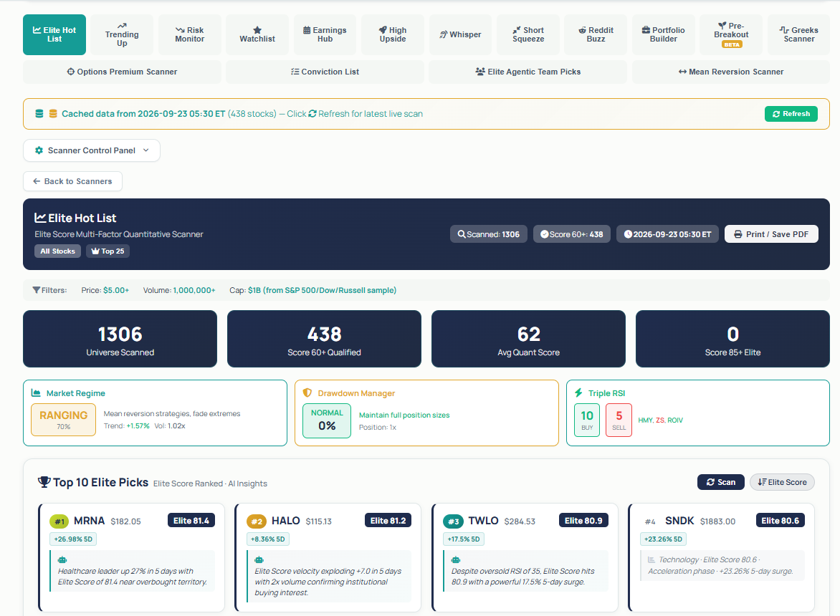This screenshot has height=616, width=840.
Task: Click the RANGING 70% regime badge
Action: [63, 420]
